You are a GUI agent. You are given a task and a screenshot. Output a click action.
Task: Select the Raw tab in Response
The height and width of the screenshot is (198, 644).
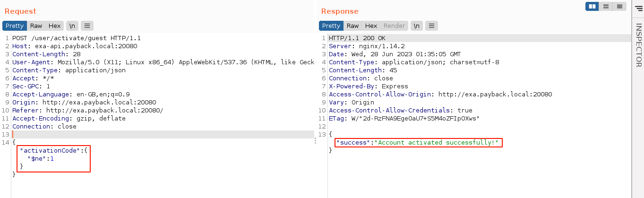[x=352, y=26]
